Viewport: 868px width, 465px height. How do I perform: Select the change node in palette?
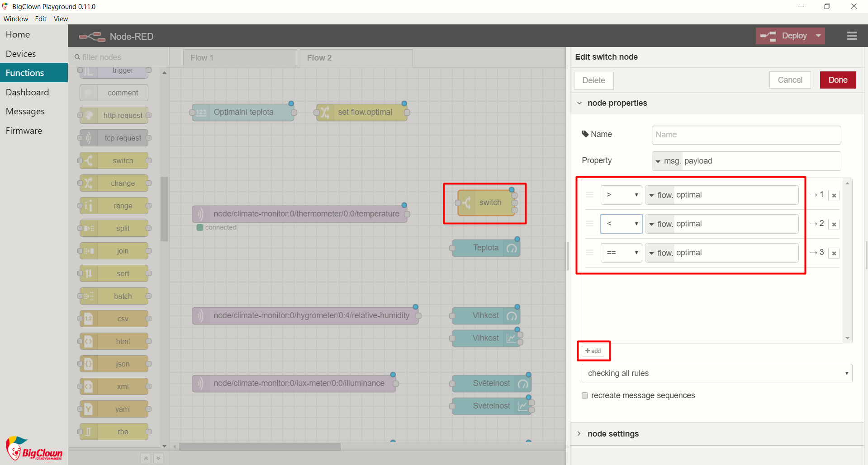(114, 183)
